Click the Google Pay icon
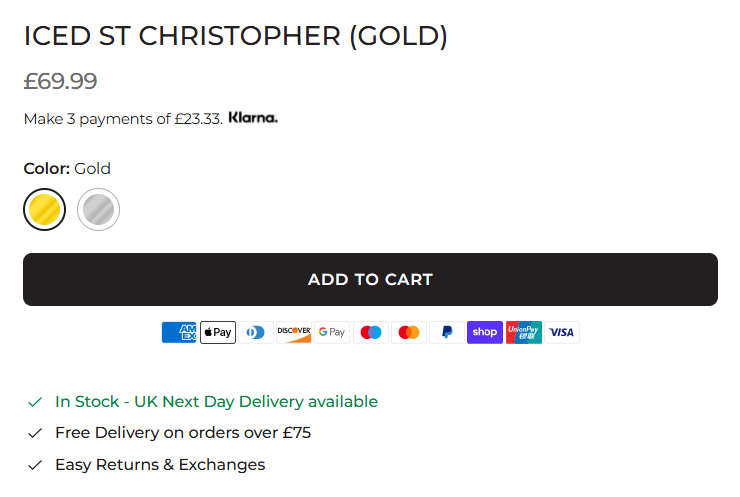The image size is (740, 497). pos(332,332)
